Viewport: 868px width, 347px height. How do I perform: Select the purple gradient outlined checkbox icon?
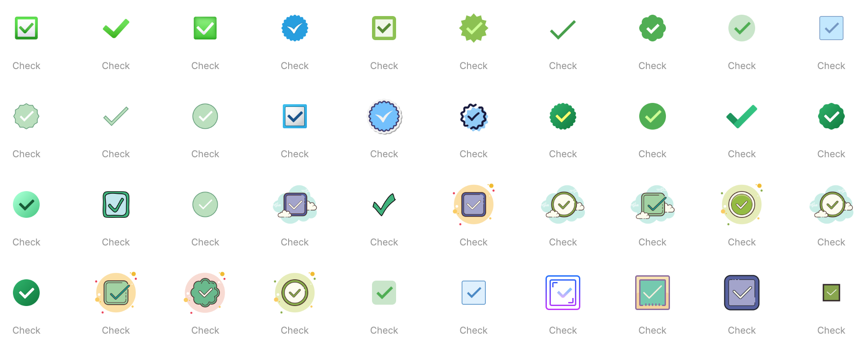coord(563,293)
